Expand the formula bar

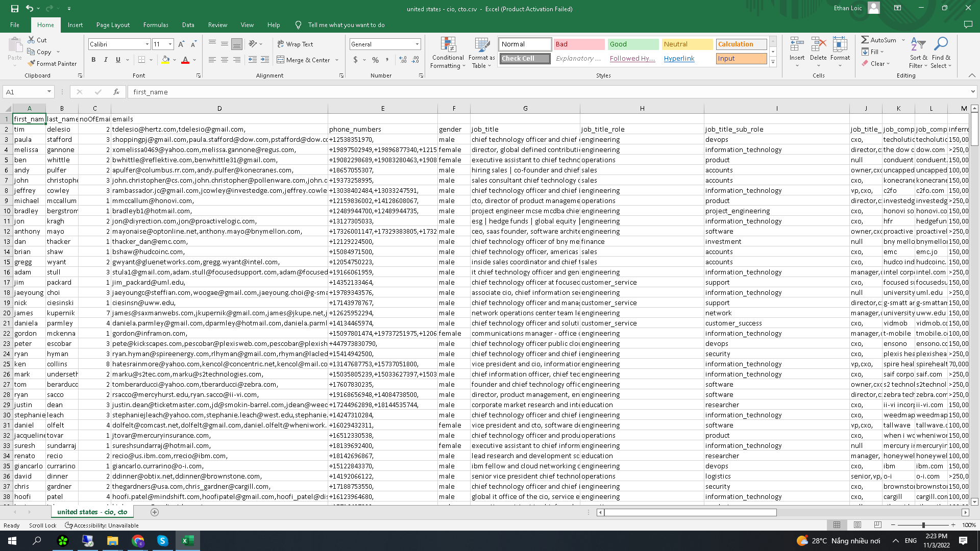973,92
